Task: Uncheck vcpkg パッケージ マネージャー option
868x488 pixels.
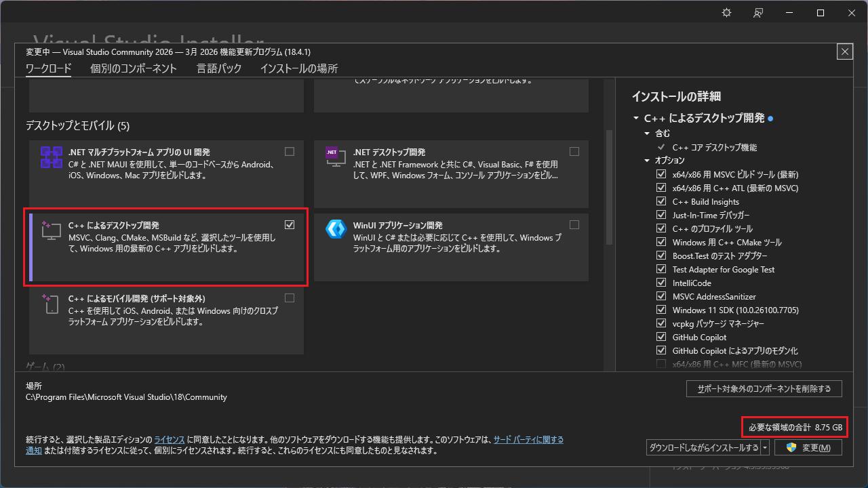Action: 661,323
